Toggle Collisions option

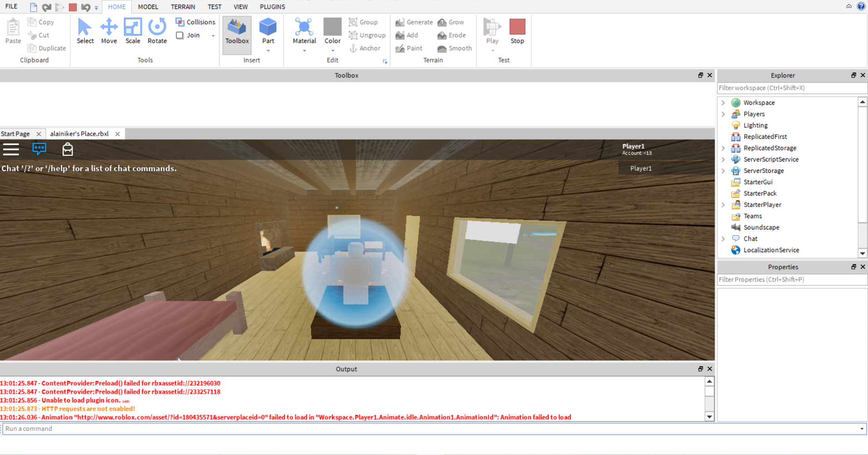click(196, 22)
